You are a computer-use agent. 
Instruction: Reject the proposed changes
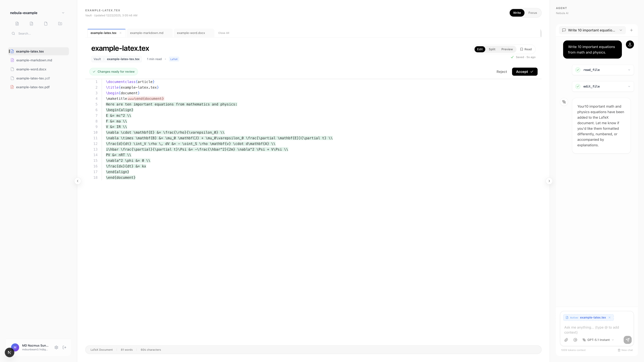point(501,72)
